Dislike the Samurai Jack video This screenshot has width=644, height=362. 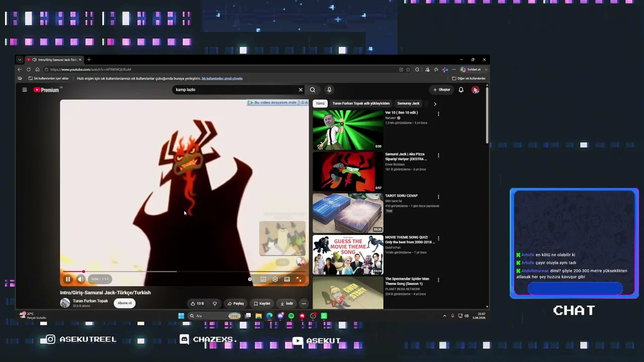click(215, 304)
